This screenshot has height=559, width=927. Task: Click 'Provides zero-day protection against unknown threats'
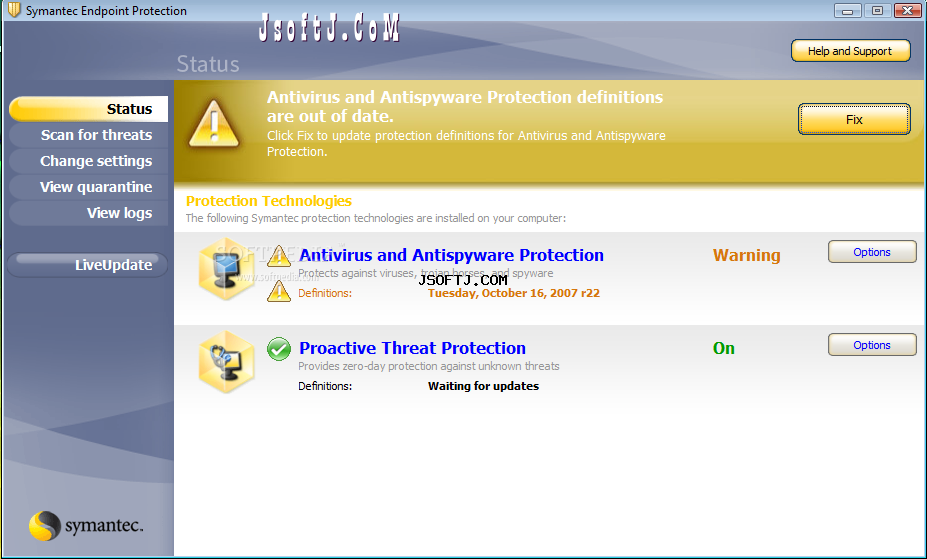point(429,366)
